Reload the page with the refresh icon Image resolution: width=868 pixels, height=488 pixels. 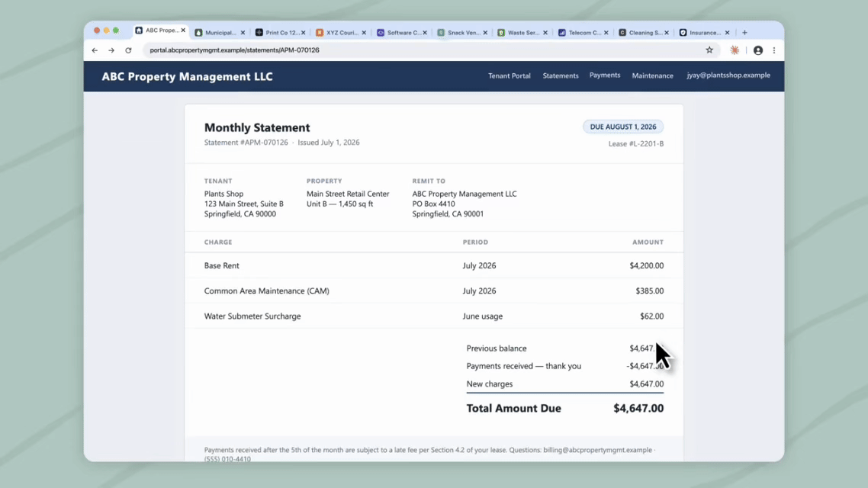[x=128, y=50]
